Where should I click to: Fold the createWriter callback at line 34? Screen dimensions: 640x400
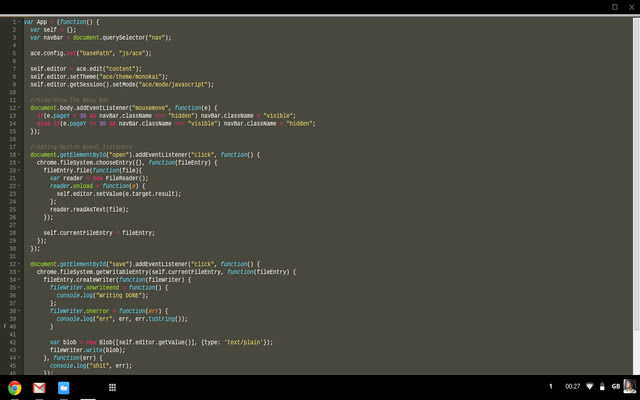pos(19,280)
